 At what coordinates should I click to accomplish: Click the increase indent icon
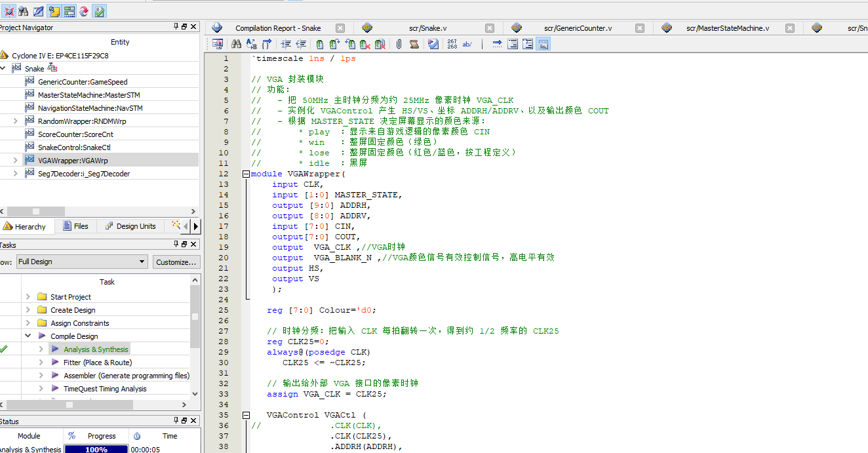click(x=286, y=44)
